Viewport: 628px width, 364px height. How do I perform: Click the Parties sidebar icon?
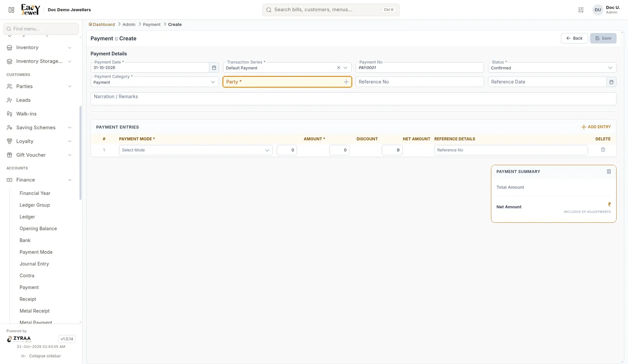pos(9,86)
